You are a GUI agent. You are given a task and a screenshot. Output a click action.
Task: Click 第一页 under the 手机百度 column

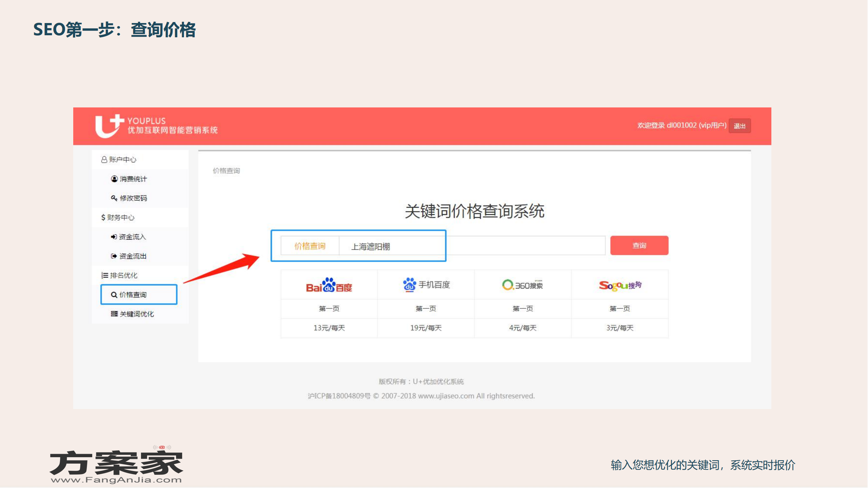426,309
